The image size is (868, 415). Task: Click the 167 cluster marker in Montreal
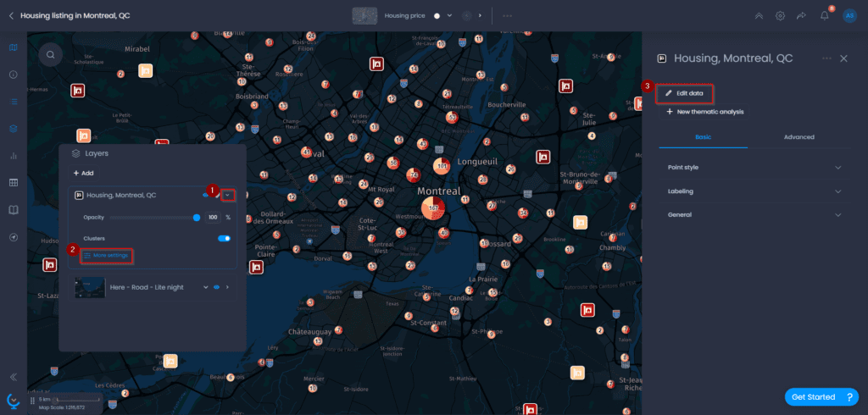point(433,208)
